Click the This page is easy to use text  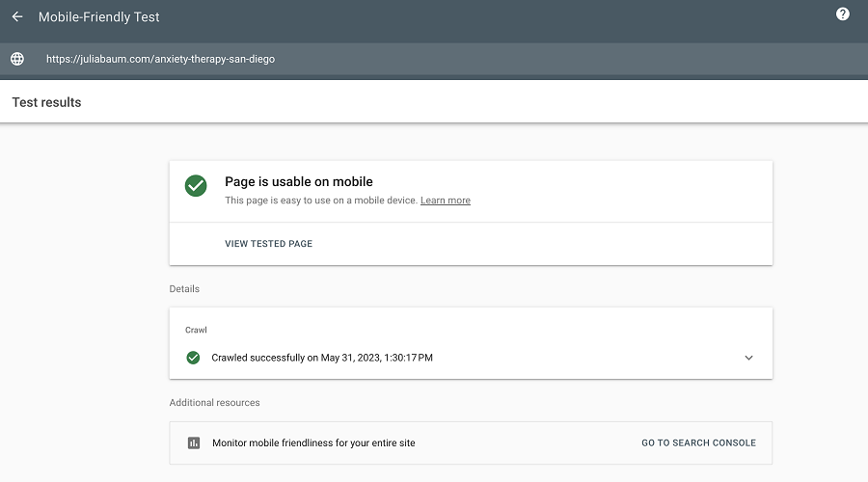point(321,201)
